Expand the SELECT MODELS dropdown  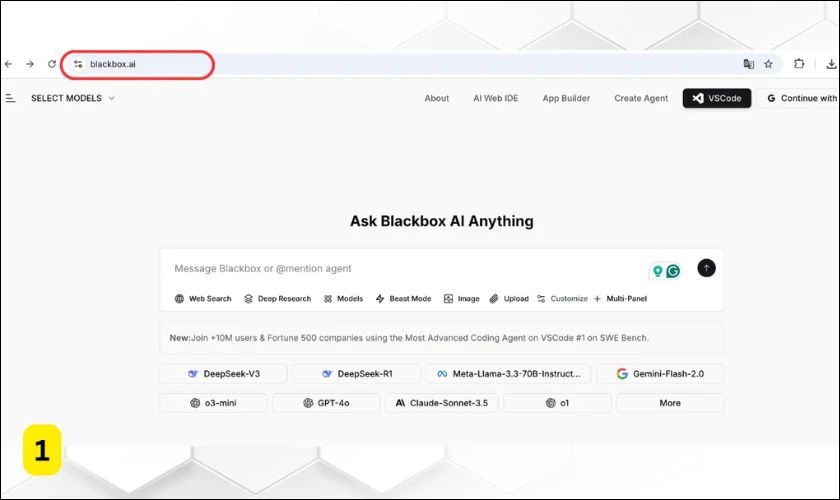tap(73, 98)
